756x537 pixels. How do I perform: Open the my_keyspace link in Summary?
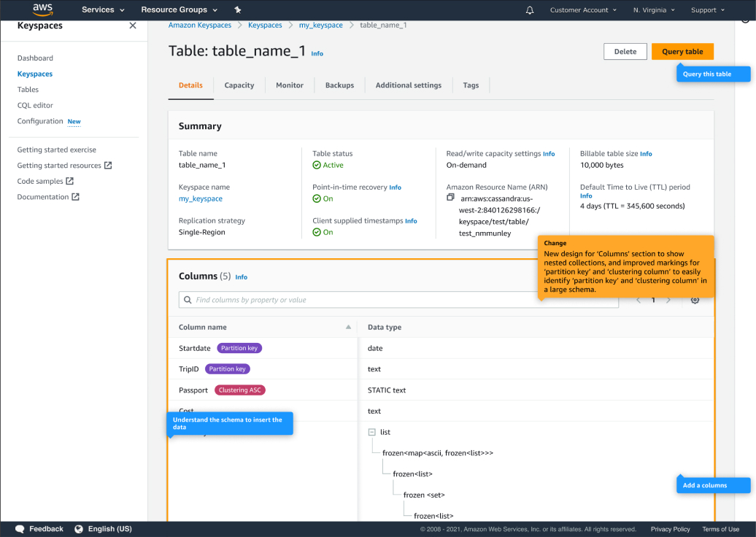click(x=201, y=198)
